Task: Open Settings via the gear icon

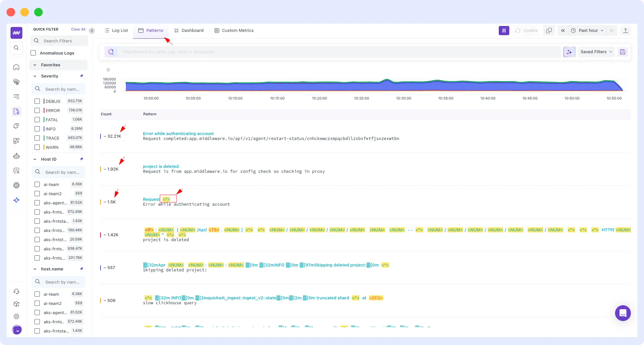Action: (16, 316)
